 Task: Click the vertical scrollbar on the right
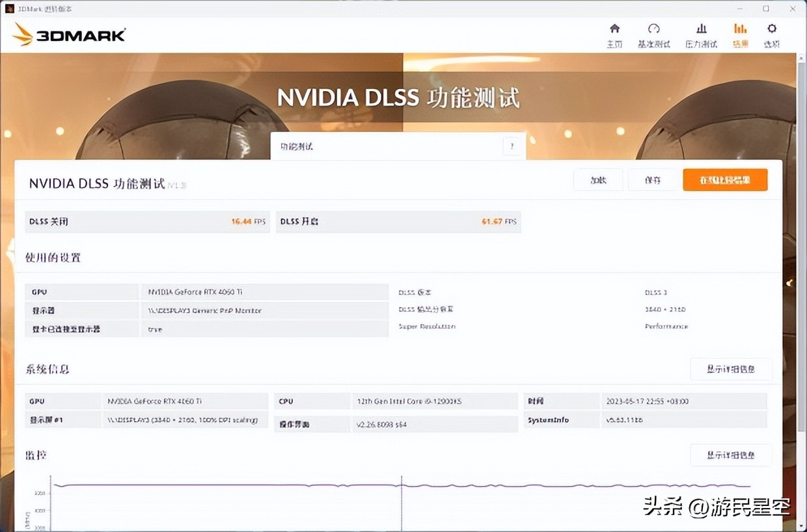[x=800, y=260]
